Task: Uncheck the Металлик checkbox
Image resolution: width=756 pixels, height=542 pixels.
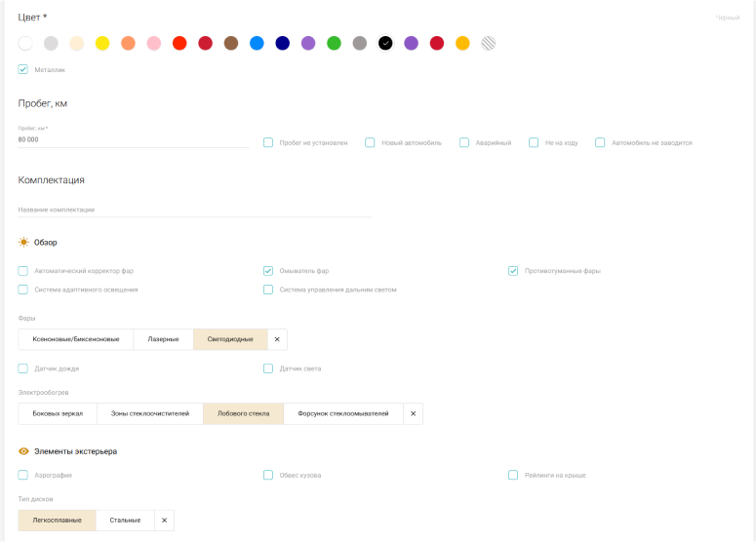Action: pos(23,69)
